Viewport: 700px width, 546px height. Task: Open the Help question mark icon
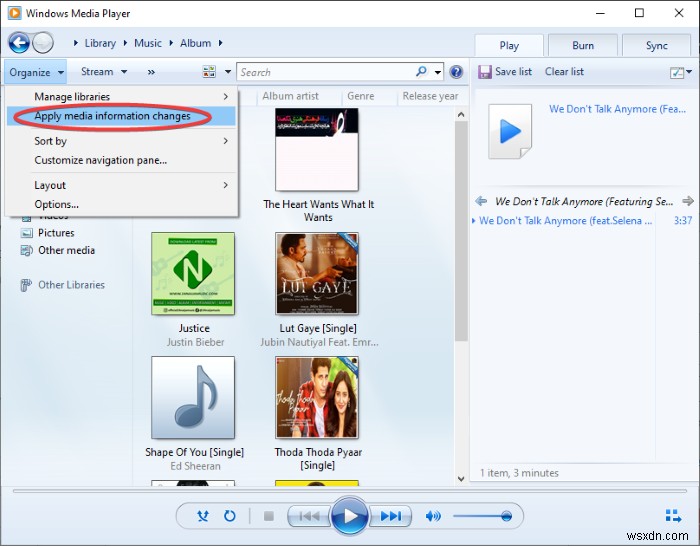pyautogui.click(x=456, y=72)
